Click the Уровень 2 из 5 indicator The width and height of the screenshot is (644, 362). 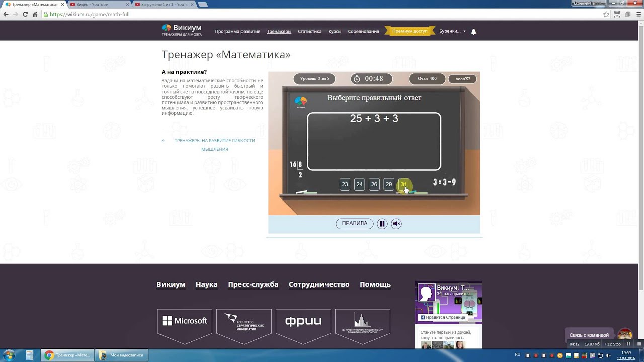[314, 79]
